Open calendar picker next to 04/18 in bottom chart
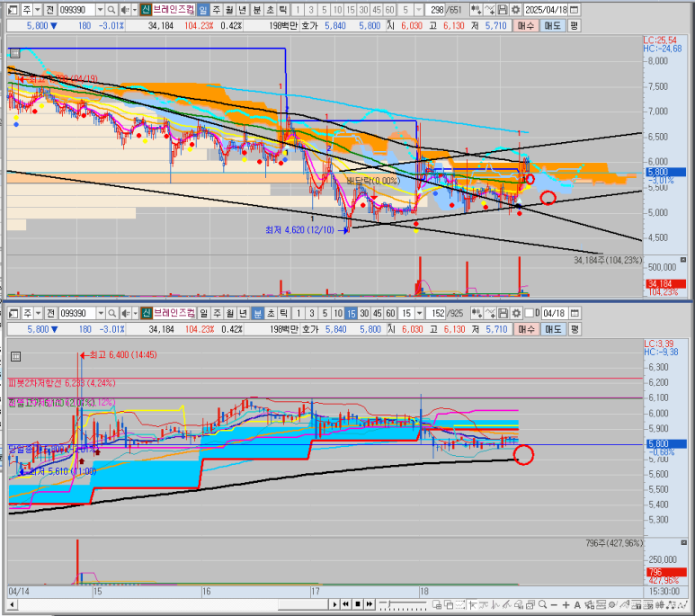This screenshot has width=695, height=616. point(575,313)
